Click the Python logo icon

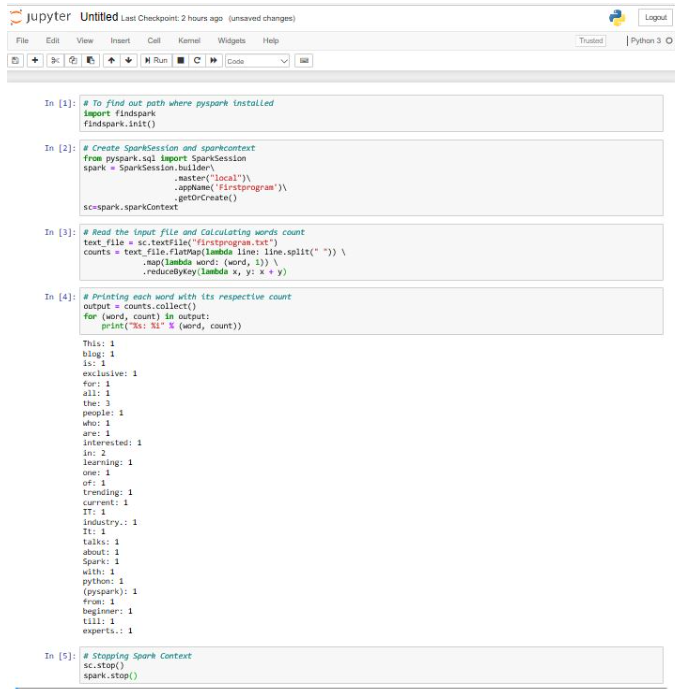click(x=617, y=18)
